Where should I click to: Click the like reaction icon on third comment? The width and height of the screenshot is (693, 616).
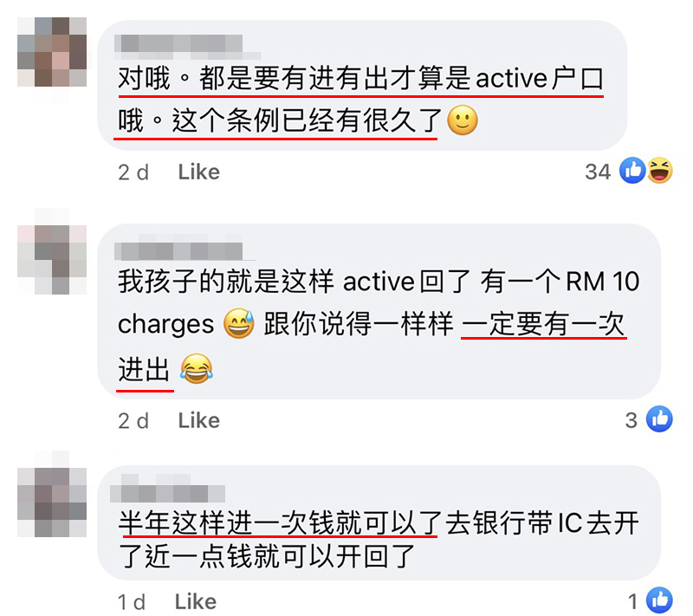pyautogui.click(x=659, y=600)
